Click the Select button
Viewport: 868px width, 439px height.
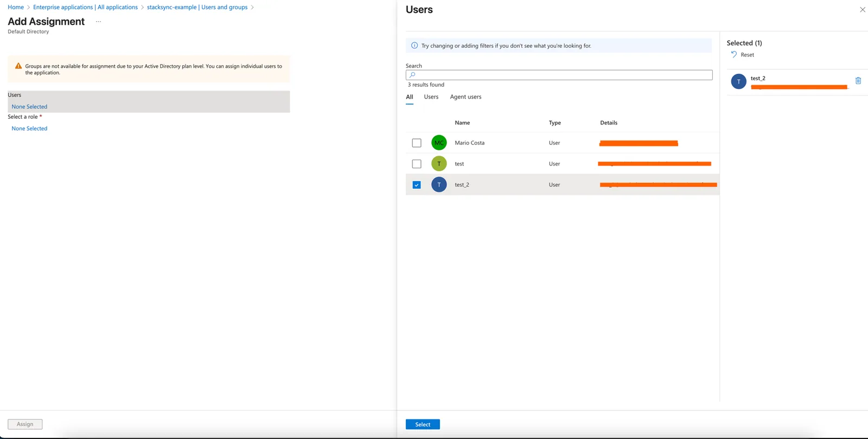[x=423, y=424]
